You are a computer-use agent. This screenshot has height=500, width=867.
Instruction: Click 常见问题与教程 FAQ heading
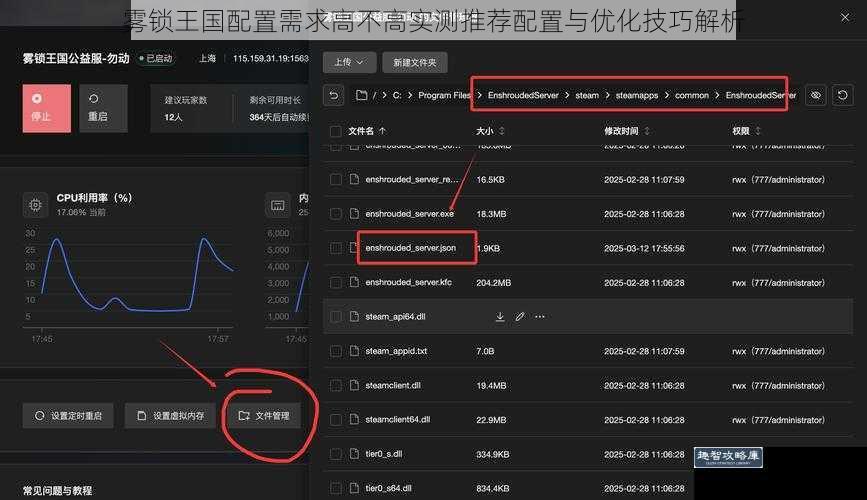tap(57, 490)
